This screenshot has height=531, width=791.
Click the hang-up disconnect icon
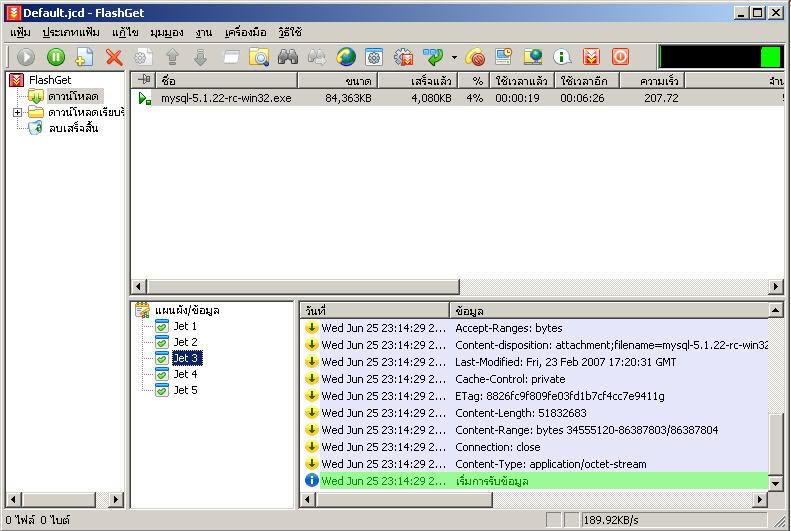coord(475,57)
